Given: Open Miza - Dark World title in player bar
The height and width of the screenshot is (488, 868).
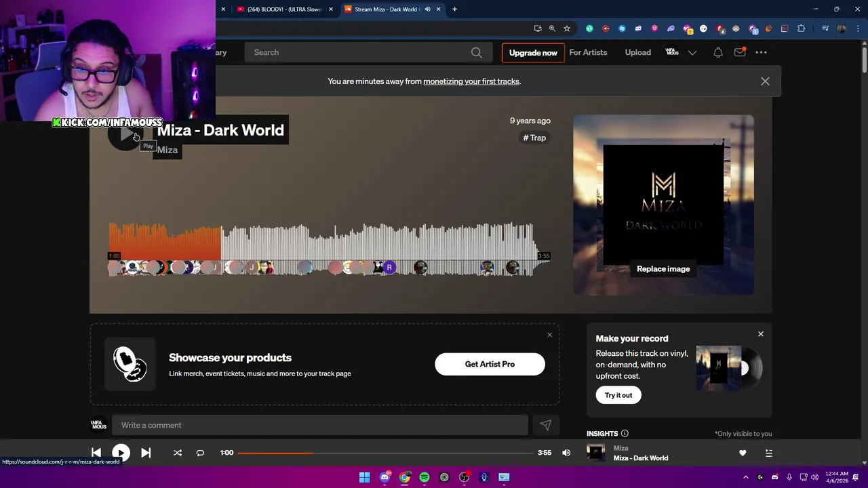Looking at the screenshot, I should (641, 458).
